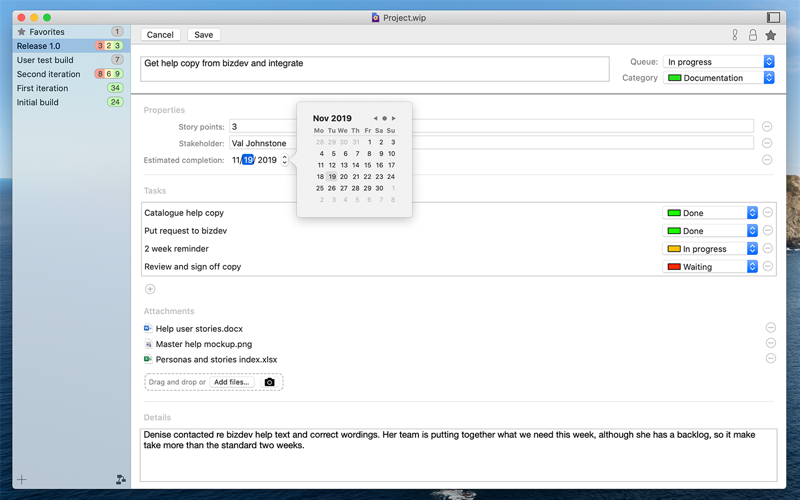This screenshot has width=800, height=500.
Task: Remove the Review and sign off copy task
Action: (767, 266)
